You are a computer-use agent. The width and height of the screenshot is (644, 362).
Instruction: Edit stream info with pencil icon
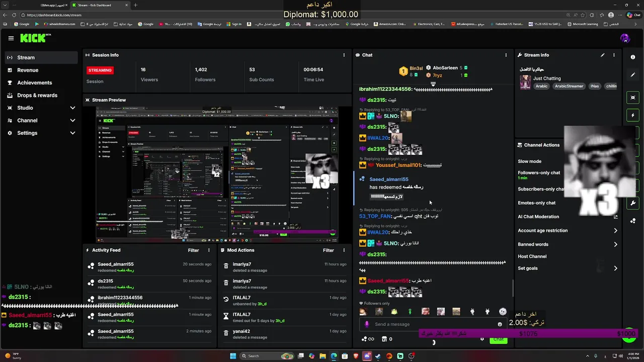pyautogui.click(x=602, y=55)
